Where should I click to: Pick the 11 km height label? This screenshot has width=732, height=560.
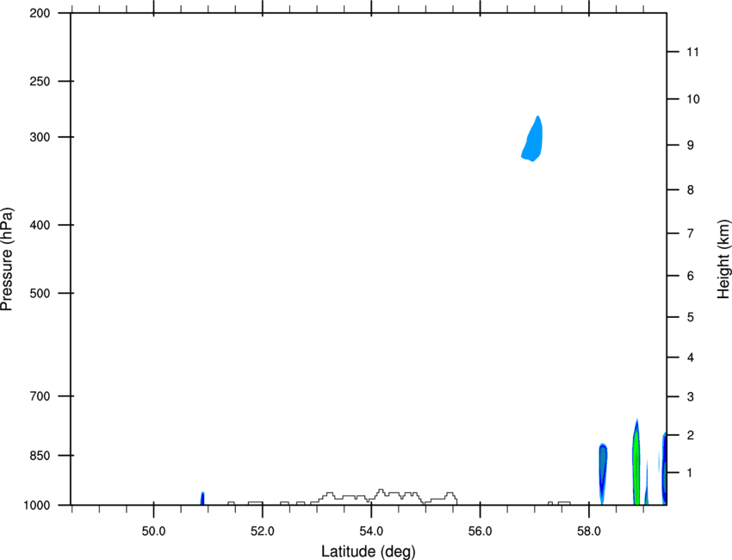[x=692, y=52]
